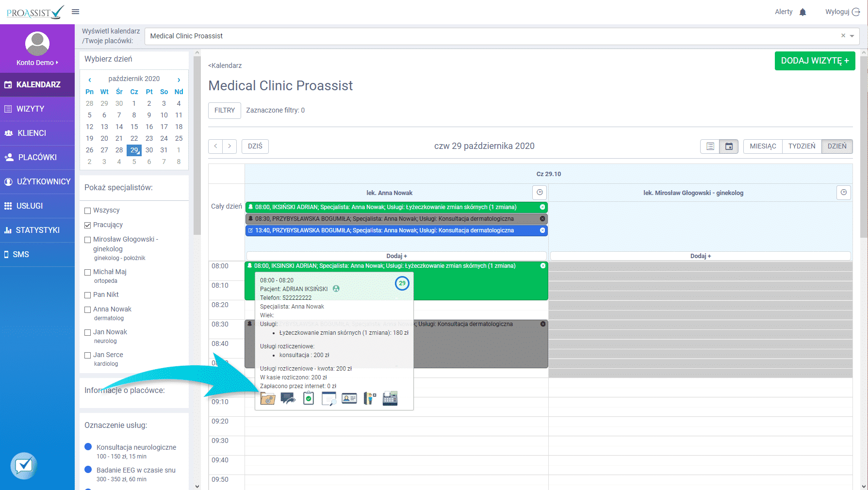Click Dodaj + under Anna Nowak
Viewport: 868px width, 490px height.
[396, 256]
